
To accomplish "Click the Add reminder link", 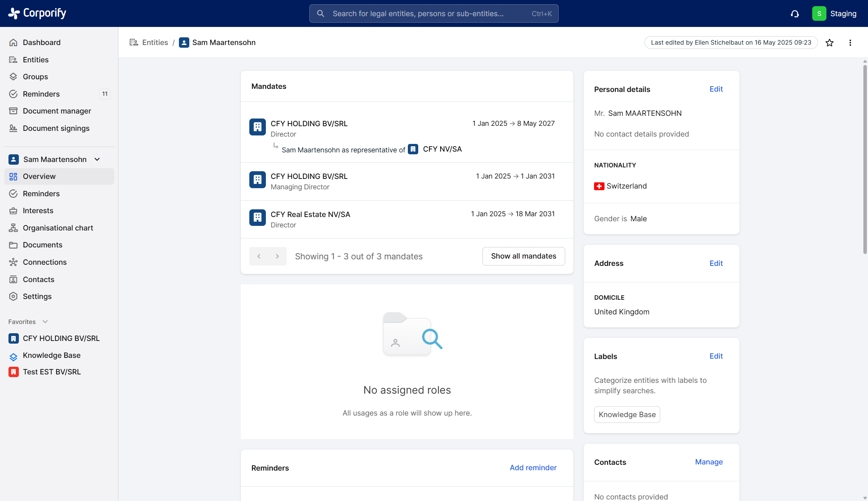I will coord(533,468).
